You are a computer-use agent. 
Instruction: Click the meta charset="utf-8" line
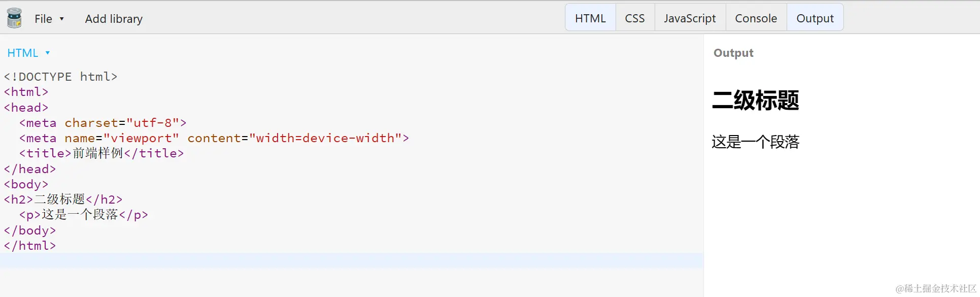click(103, 123)
